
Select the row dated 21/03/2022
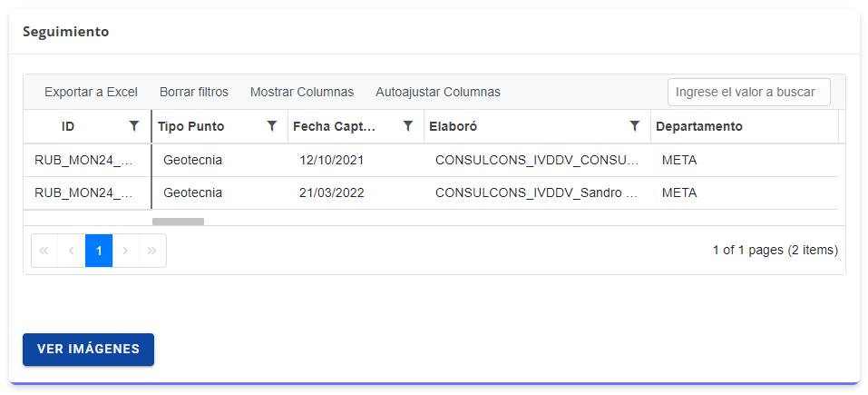click(x=331, y=193)
